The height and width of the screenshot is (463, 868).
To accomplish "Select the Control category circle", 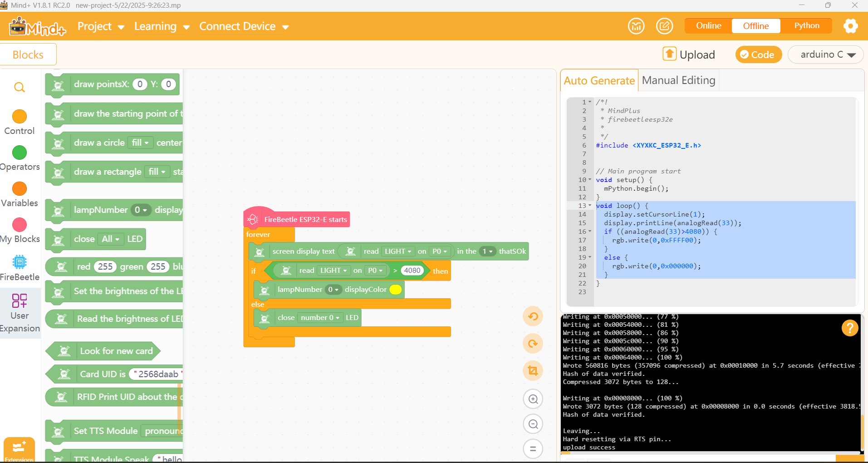I will [20, 117].
